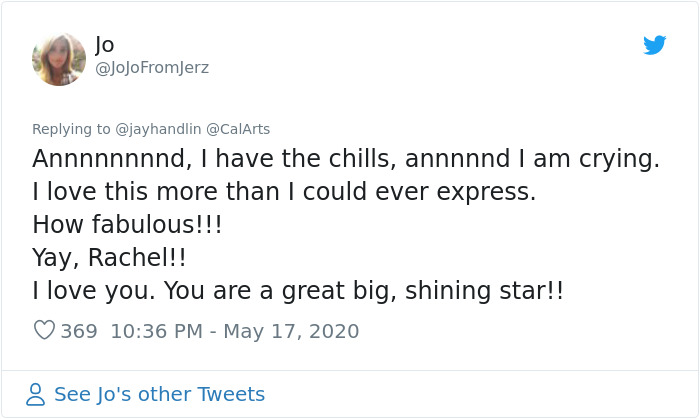
Task: Click the 'Replying to' label
Action: (70, 129)
